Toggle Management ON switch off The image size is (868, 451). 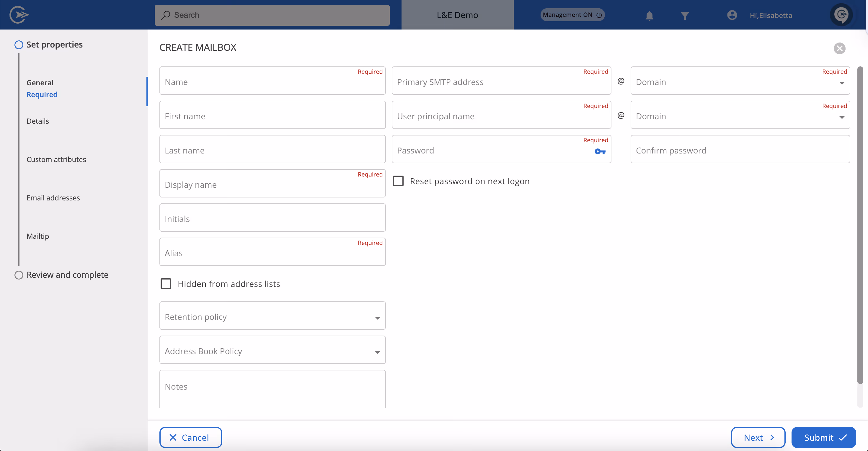point(599,15)
